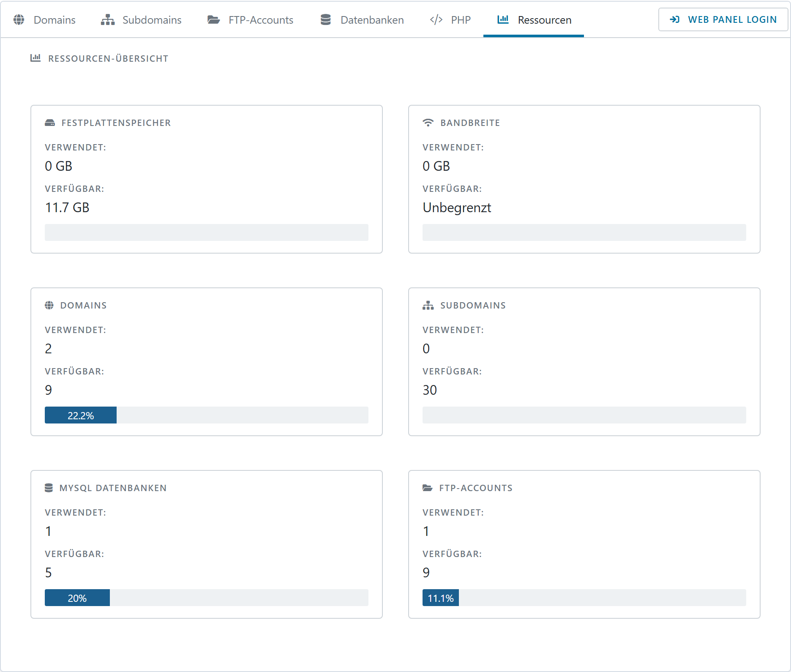Click the login arrow icon in Web Panel button
Image resolution: width=791 pixels, height=672 pixels.
675,19
